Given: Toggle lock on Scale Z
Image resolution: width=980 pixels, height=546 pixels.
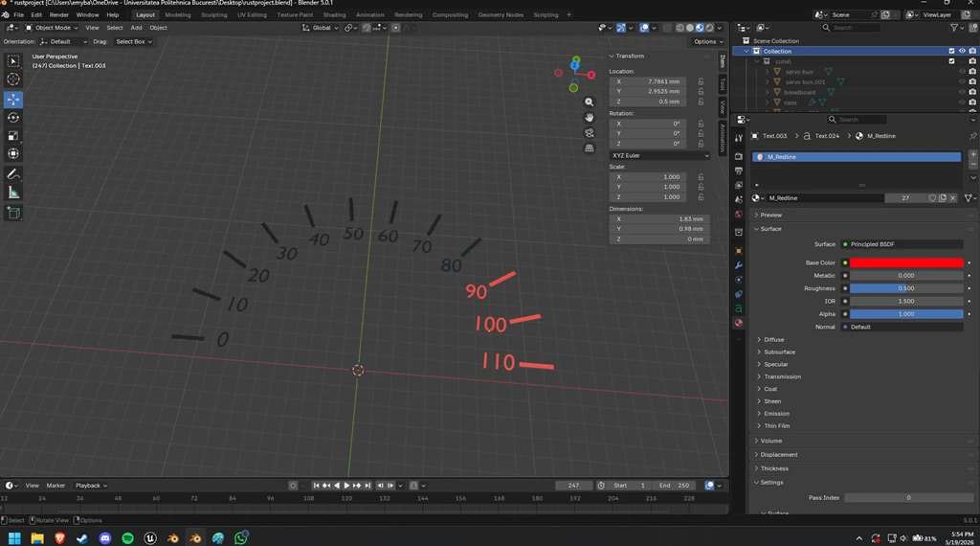Looking at the screenshot, I should click(701, 197).
